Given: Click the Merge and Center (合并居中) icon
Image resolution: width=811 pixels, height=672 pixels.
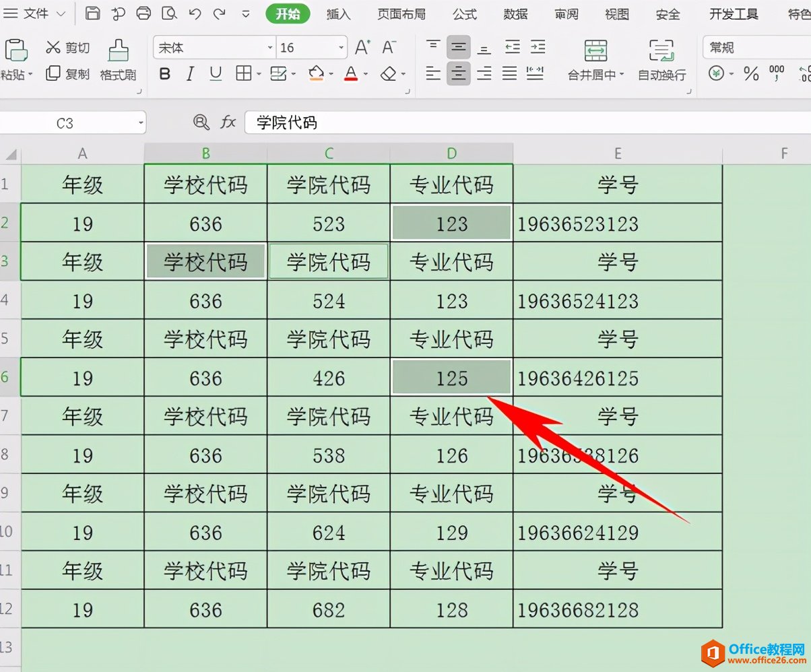Looking at the screenshot, I should pyautogui.click(x=595, y=51).
